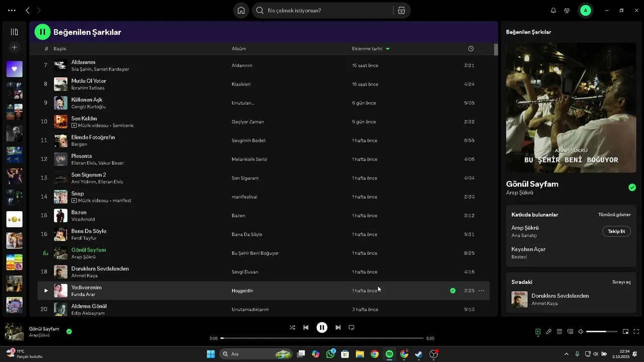The height and width of the screenshot is (362, 644).
Task: Open Friend Activity icon in top bar
Action: pyautogui.click(x=567, y=11)
